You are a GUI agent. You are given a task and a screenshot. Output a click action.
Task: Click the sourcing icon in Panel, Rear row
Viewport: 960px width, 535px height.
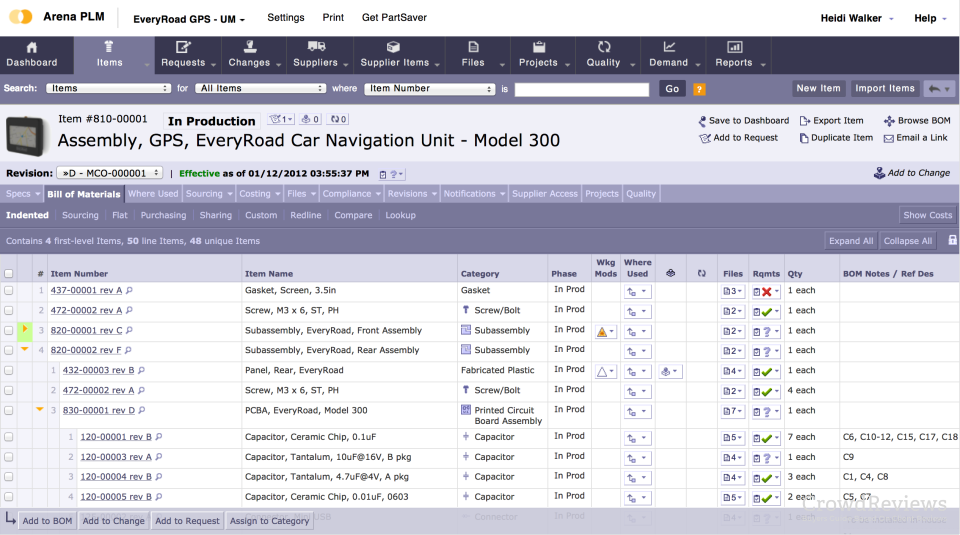click(x=670, y=372)
